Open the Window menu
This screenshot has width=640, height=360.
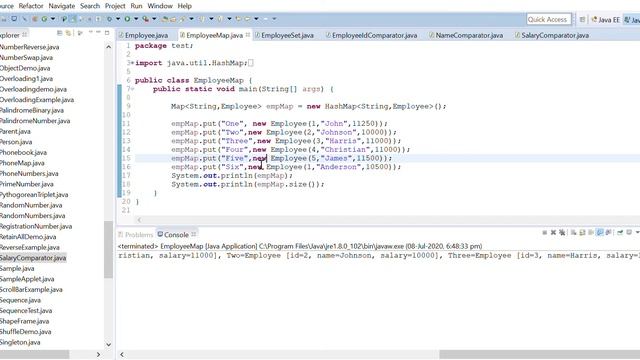tap(160, 6)
